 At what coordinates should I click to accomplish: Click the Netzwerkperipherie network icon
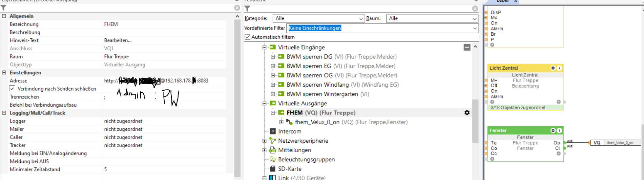273,141
